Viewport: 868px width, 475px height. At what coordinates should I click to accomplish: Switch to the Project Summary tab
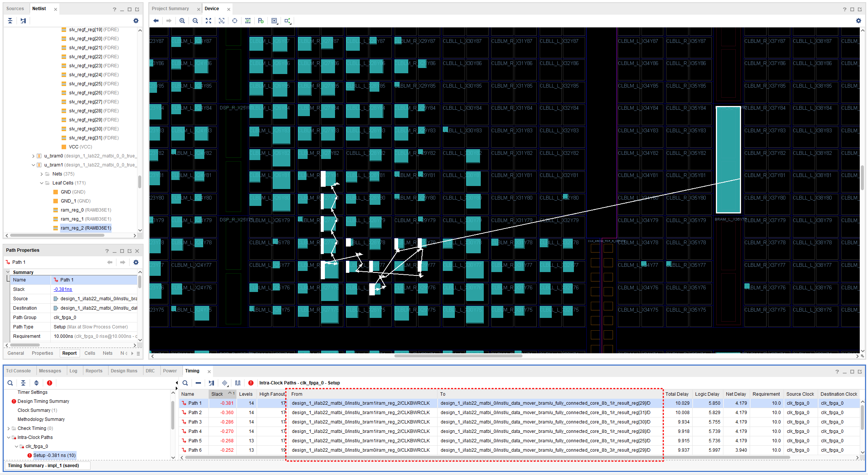coord(170,9)
